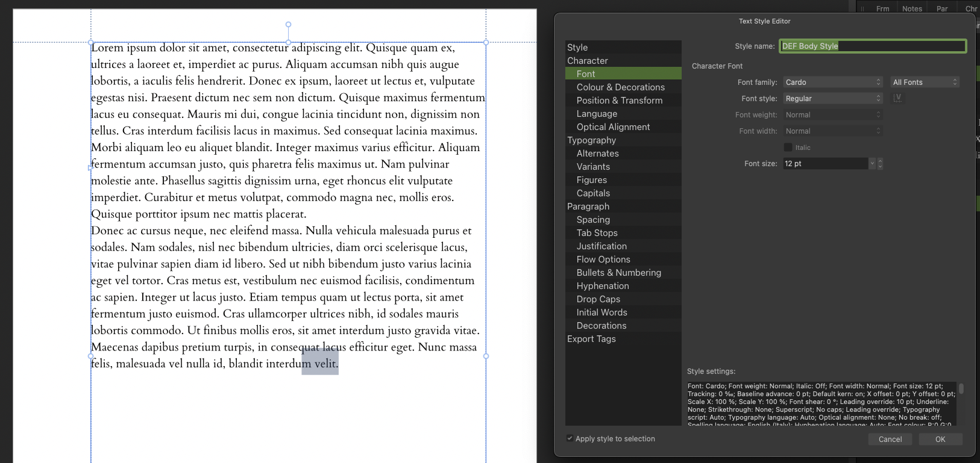Open the Font family dropdown showing Cardo
The width and height of the screenshot is (980, 463).
click(x=833, y=82)
